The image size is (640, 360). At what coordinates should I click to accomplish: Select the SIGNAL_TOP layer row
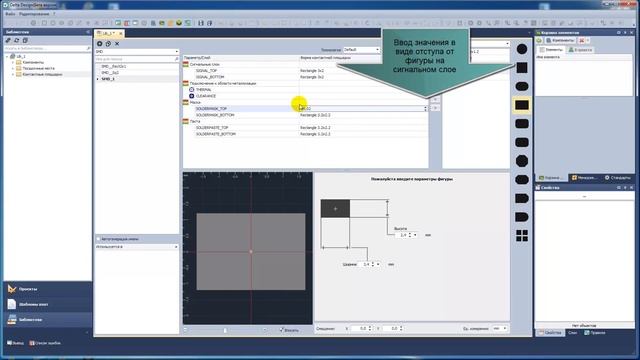[305, 71]
